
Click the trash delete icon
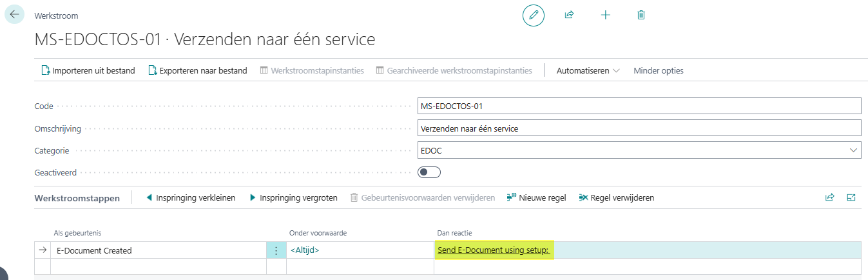pyautogui.click(x=641, y=15)
